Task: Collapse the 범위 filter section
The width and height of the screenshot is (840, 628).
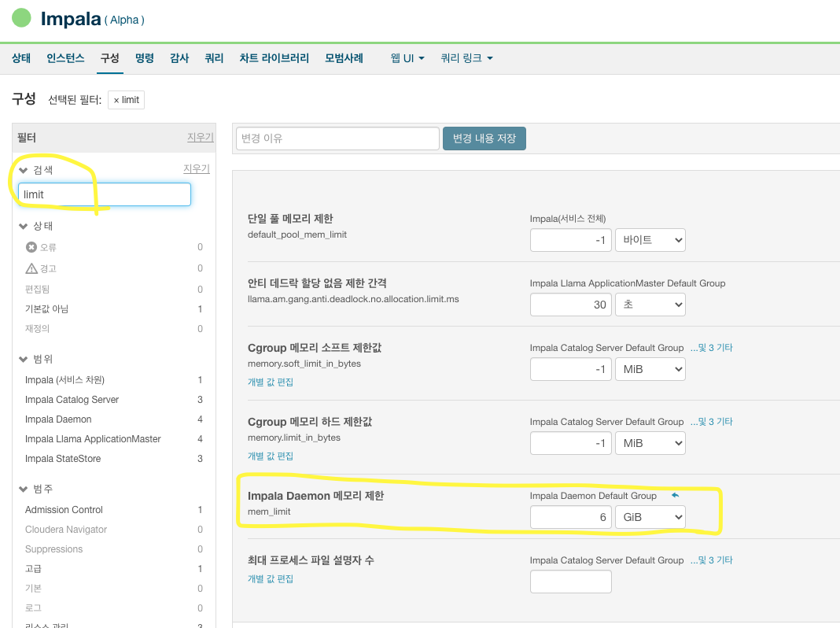Action: [23, 359]
